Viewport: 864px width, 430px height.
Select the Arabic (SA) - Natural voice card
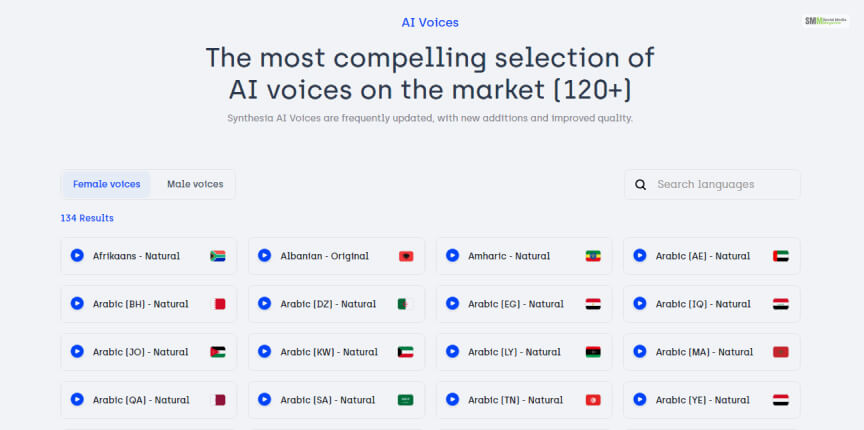pyautogui.click(x=336, y=400)
